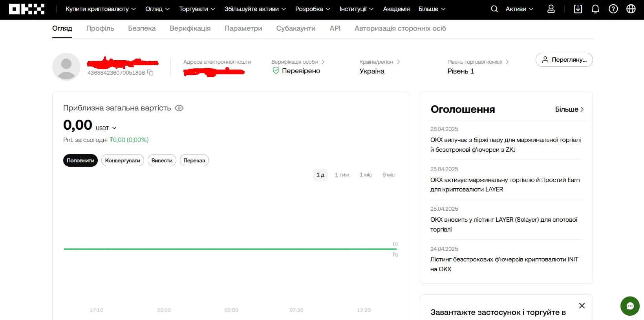Expand the Інституції menu
Screen dimensions: 644x320
point(357,9)
